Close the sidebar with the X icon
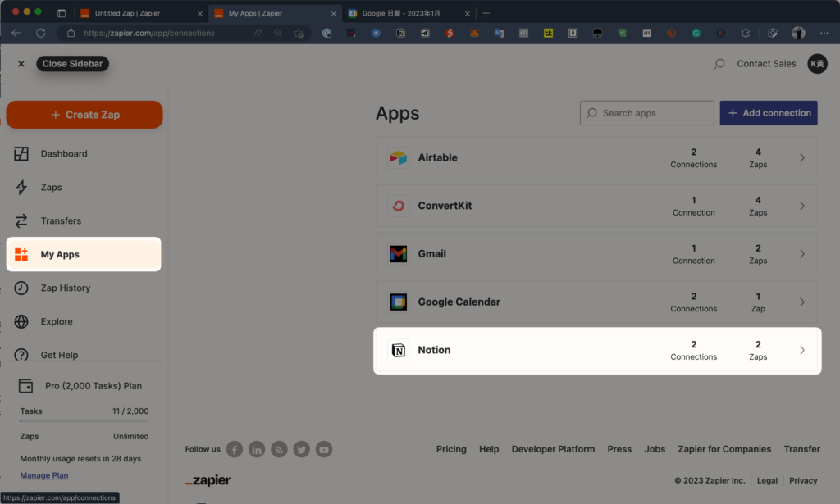The height and width of the screenshot is (504, 840). (21, 64)
